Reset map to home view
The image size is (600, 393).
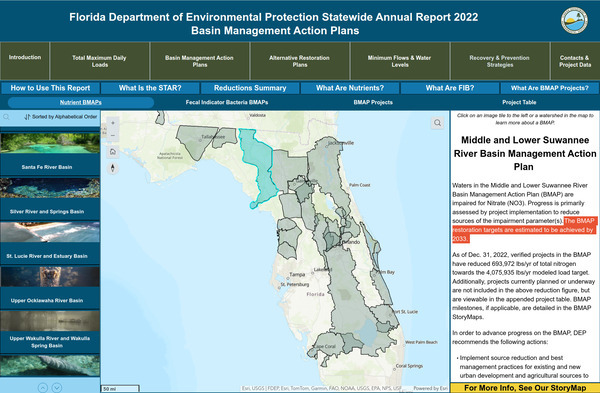[112, 152]
